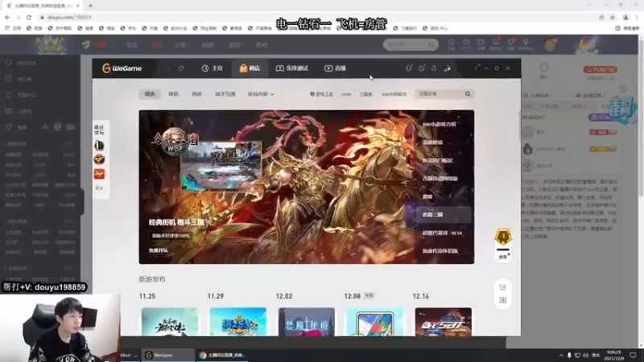Launch League of Legends from recent games

pyautogui.click(x=99, y=146)
